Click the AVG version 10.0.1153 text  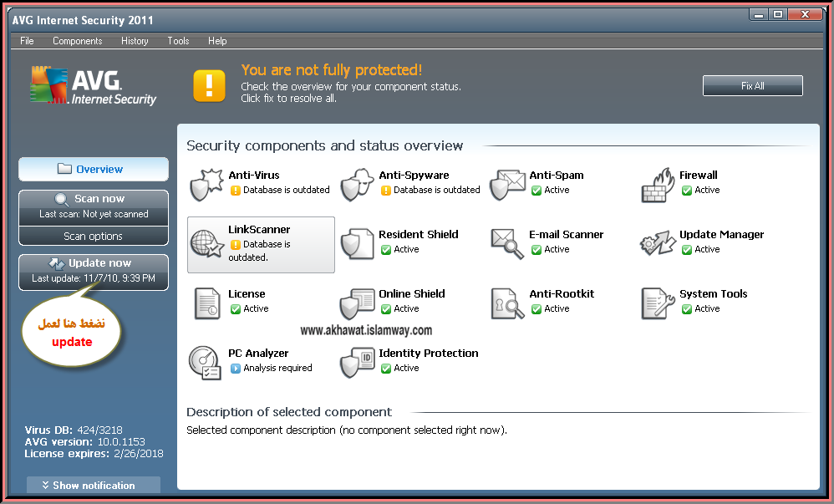click(x=84, y=442)
